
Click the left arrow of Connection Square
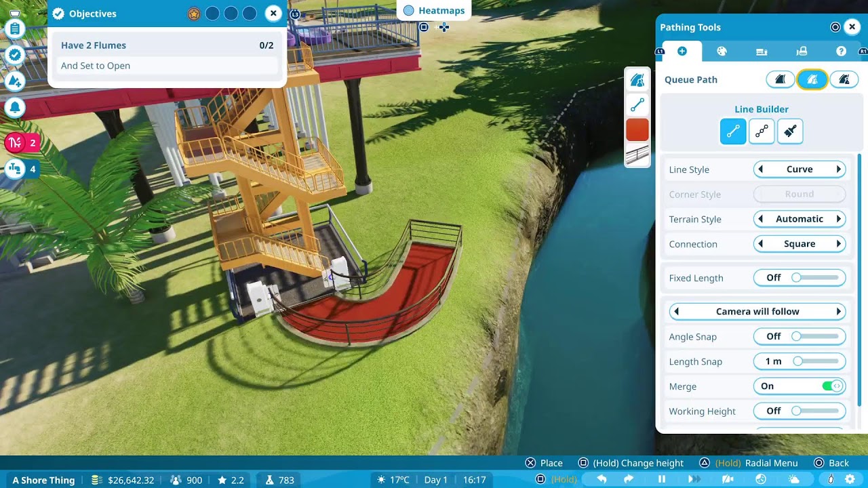pos(761,244)
